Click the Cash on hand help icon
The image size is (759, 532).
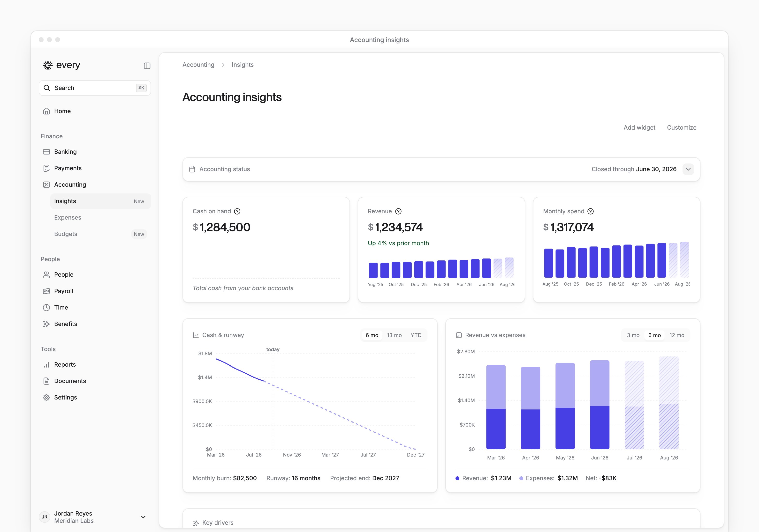237,211
